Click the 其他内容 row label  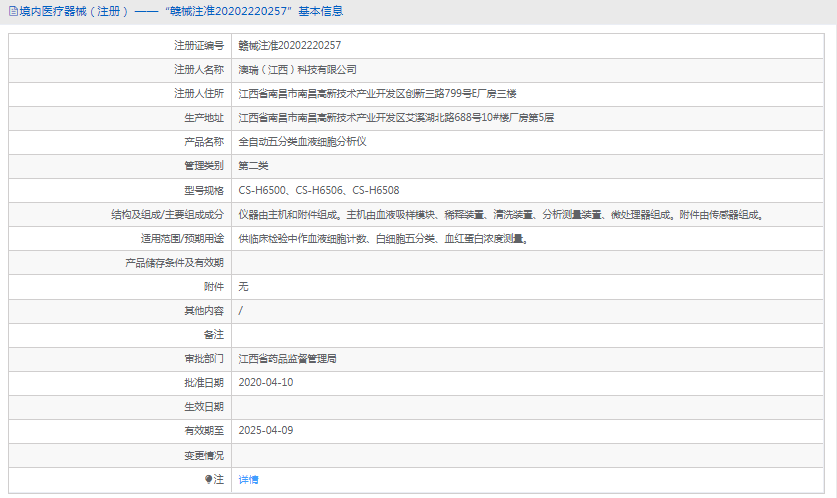(204, 311)
